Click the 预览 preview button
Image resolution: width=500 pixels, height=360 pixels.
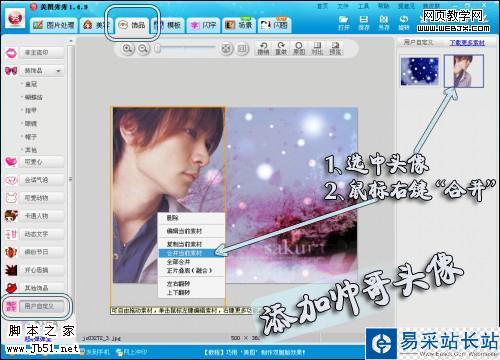point(335,49)
